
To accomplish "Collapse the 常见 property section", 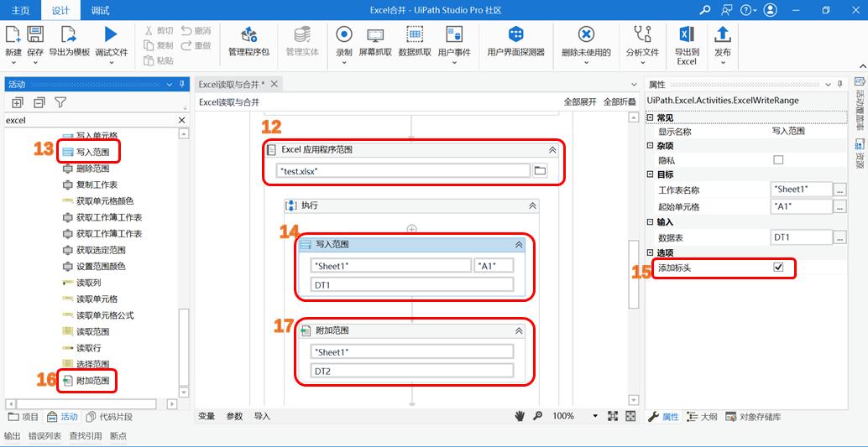I will 650,118.
